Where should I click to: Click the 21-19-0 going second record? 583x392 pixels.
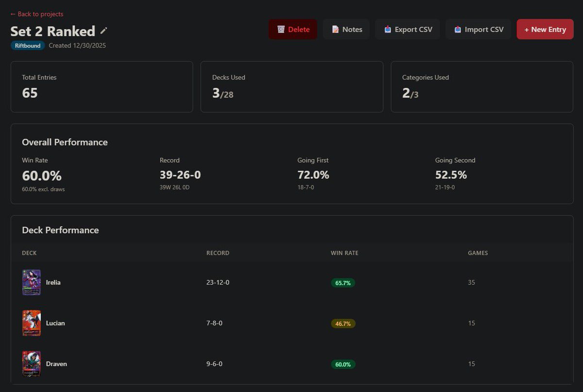pyautogui.click(x=445, y=187)
